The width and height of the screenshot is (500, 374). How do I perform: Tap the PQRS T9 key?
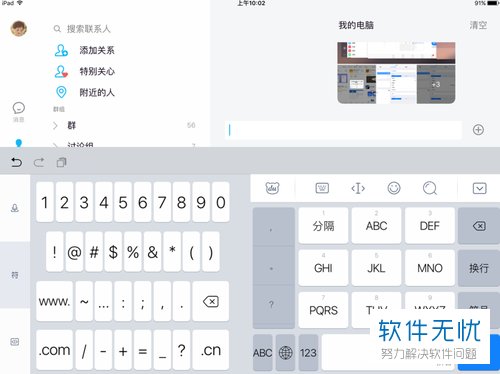[x=323, y=310]
